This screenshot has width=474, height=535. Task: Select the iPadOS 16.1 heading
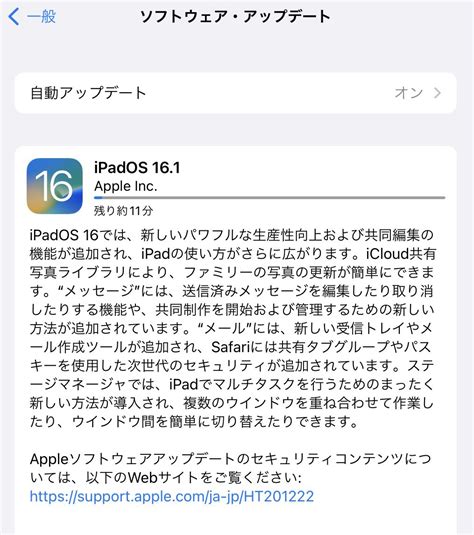coord(137,168)
